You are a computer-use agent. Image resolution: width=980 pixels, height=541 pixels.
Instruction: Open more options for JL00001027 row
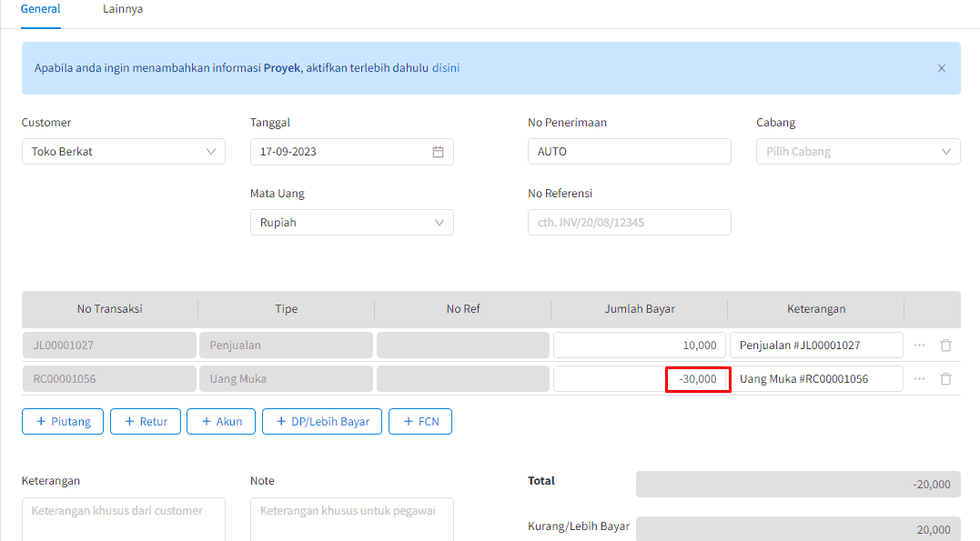point(919,346)
